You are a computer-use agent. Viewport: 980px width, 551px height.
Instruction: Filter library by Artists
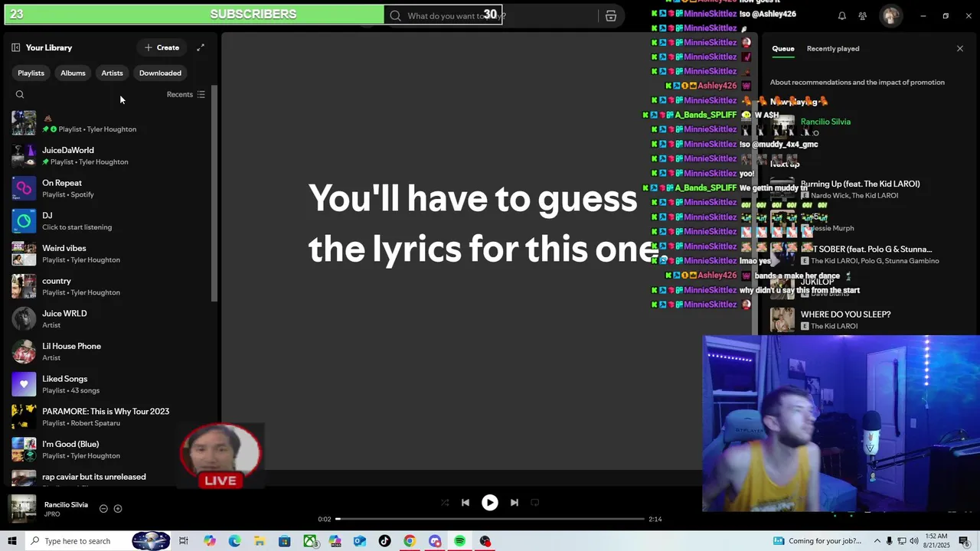click(x=112, y=73)
